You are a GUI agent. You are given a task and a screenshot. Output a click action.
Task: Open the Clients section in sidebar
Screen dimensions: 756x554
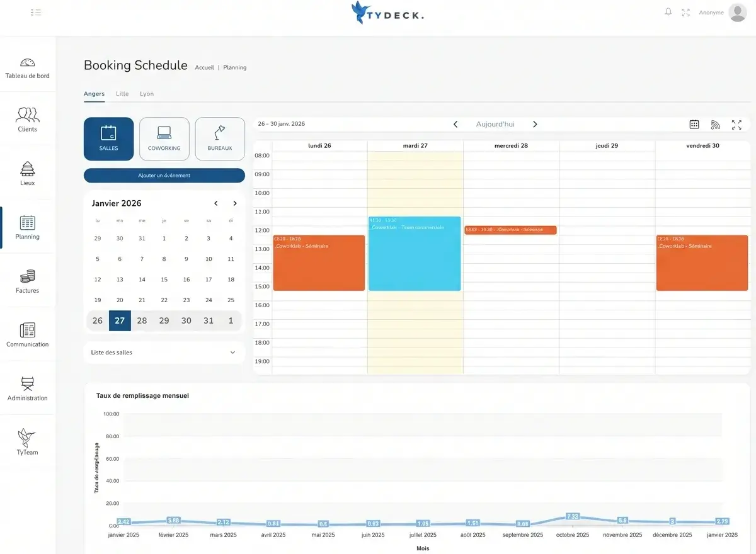27,115
